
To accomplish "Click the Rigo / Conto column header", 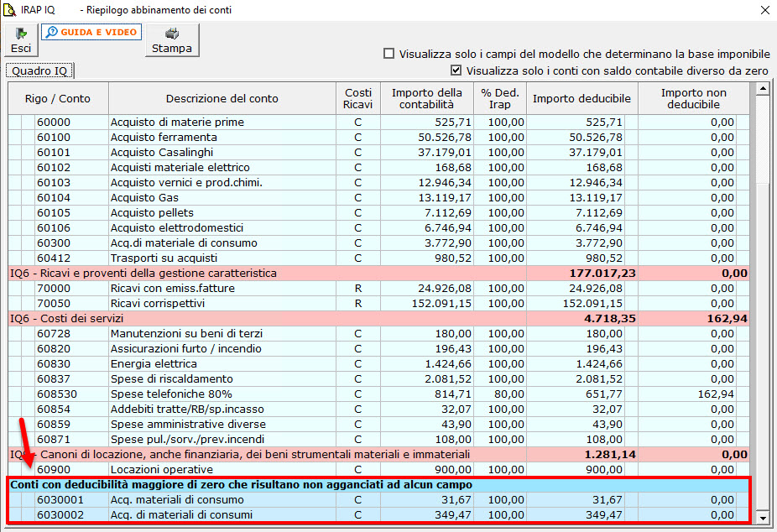I will point(58,98).
